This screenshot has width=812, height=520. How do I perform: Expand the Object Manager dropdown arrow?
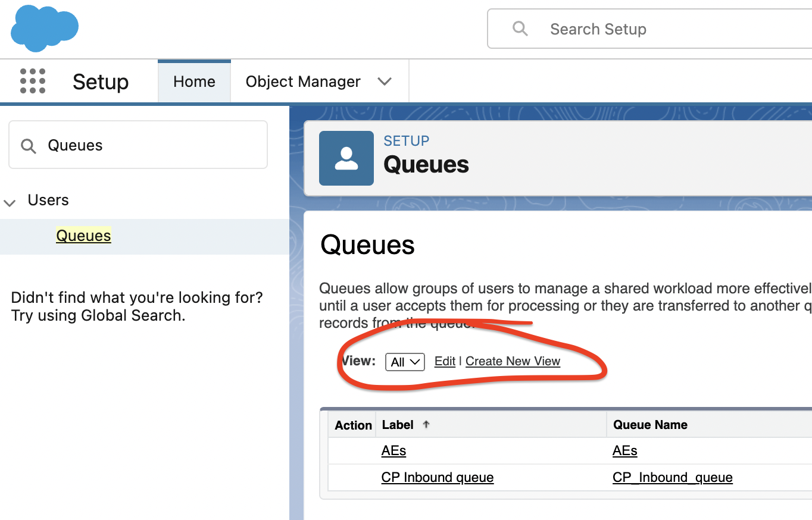pyautogui.click(x=385, y=81)
